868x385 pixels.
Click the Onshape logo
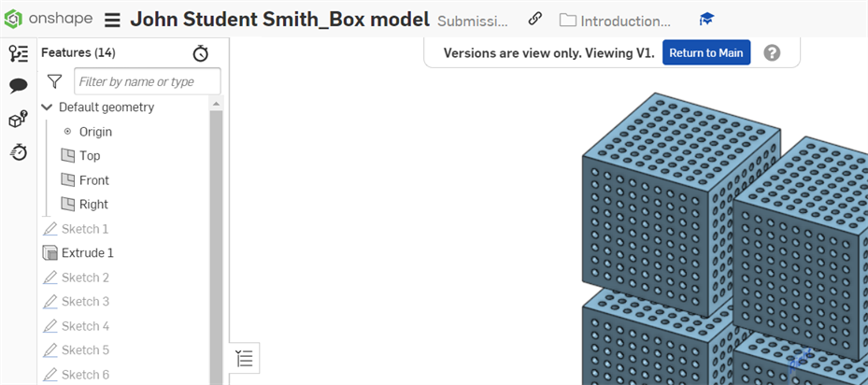49,20
